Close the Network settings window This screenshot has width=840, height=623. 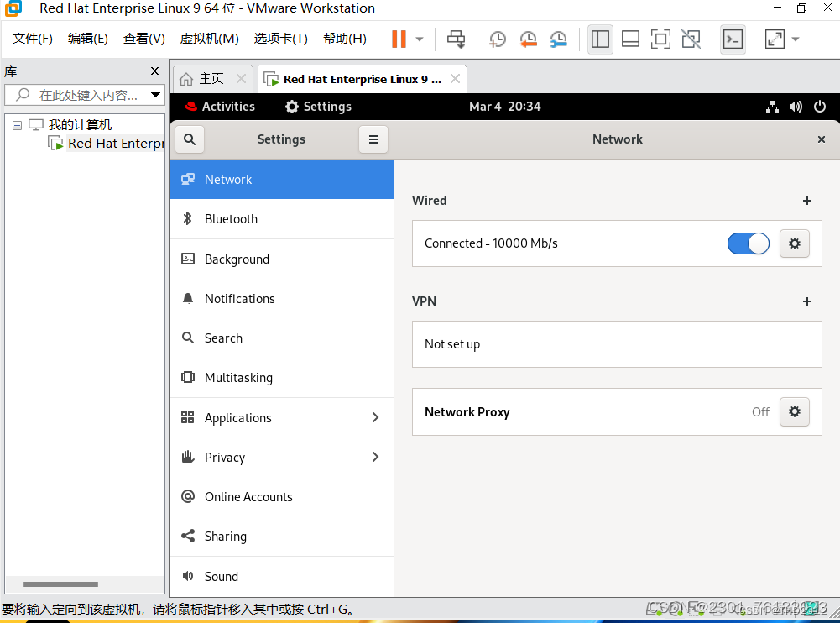(822, 139)
